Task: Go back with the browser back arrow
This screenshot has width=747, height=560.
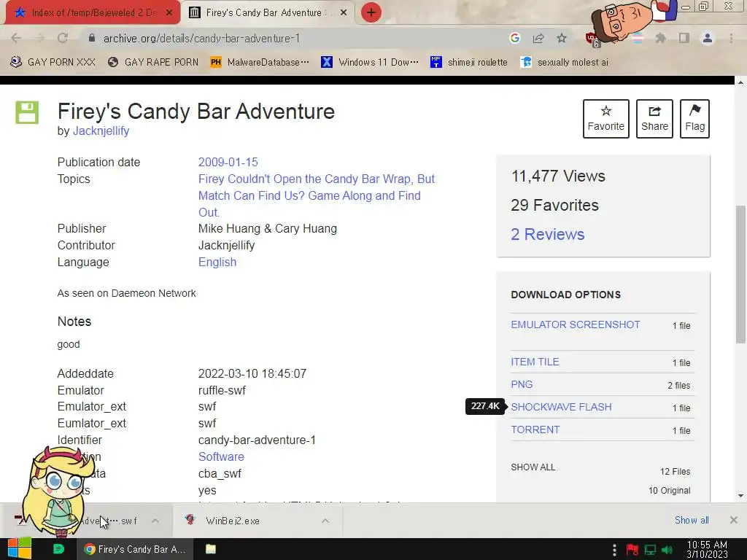Action: [x=16, y=38]
